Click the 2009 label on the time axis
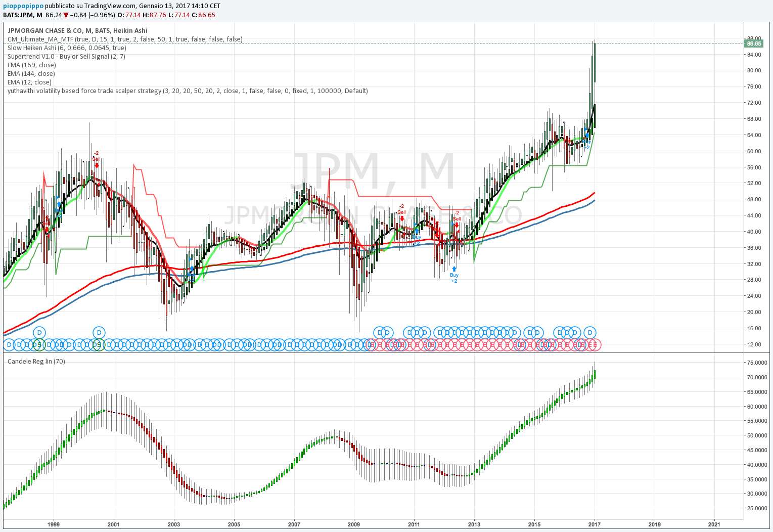The height and width of the screenshot is (532, 773). coord(354,524)
